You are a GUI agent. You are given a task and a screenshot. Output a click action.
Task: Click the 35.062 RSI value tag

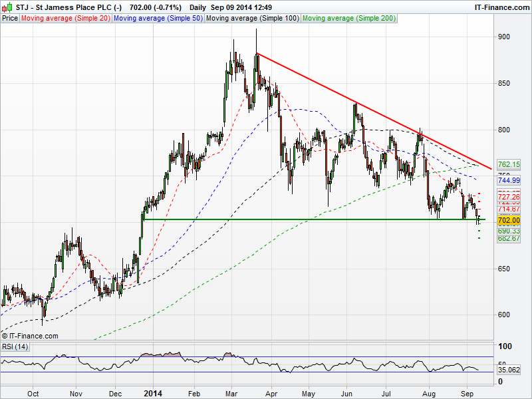[509, 370]
